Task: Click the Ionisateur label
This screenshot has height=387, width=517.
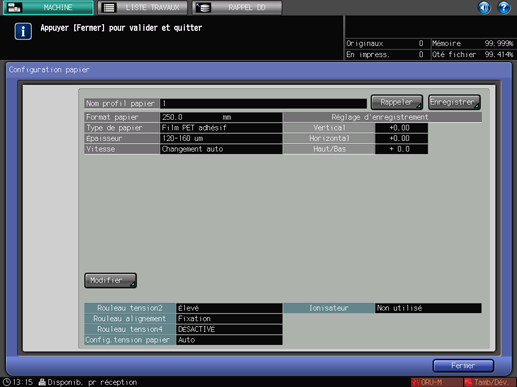Action: [x=329, y=308]
